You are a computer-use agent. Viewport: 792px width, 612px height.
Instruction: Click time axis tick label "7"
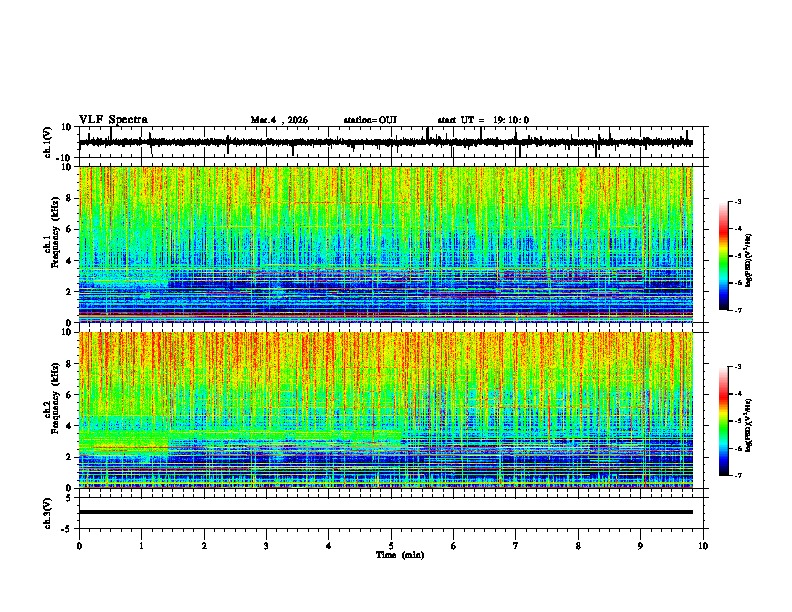(516, 546)
